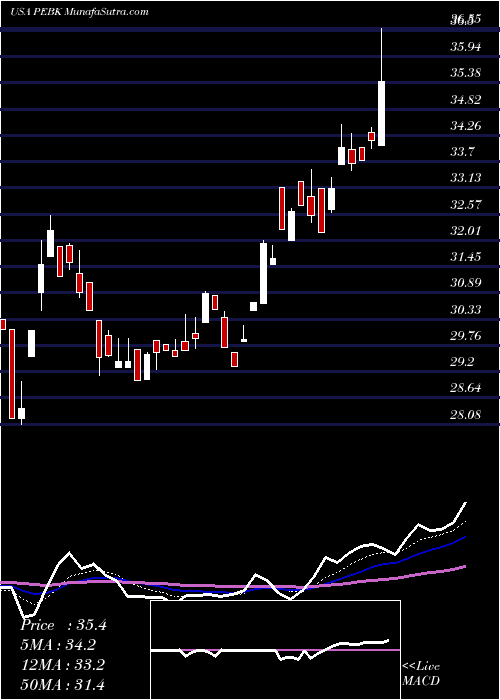The image size is (500, 700).
Task: Click the 33.7 price axis label
Action: click(462, 152)
